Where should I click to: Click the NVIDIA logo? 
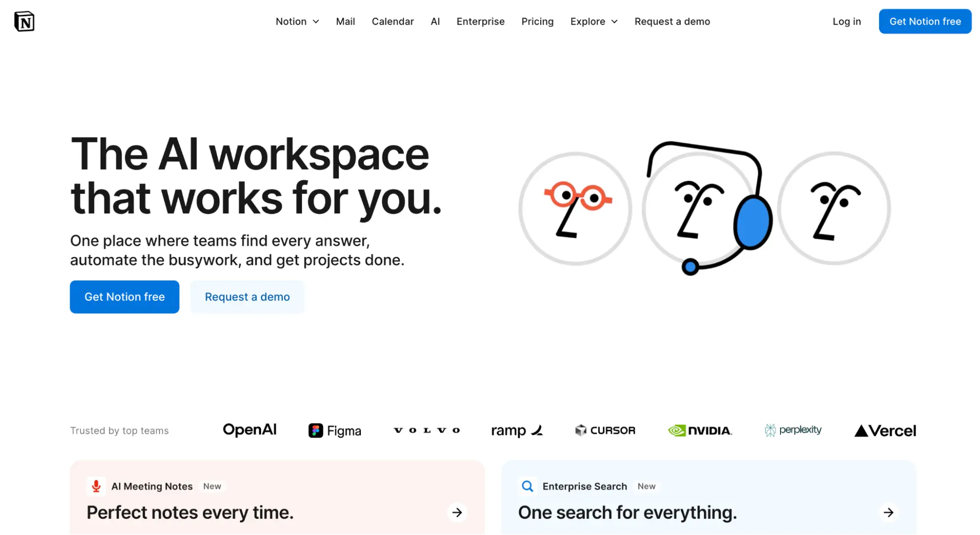700,430
